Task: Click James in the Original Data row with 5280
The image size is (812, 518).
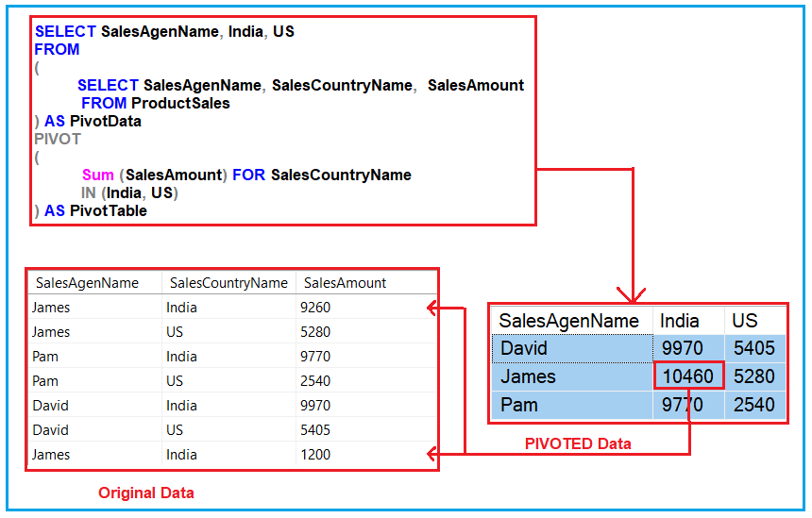Action: [x=51, y=332]
